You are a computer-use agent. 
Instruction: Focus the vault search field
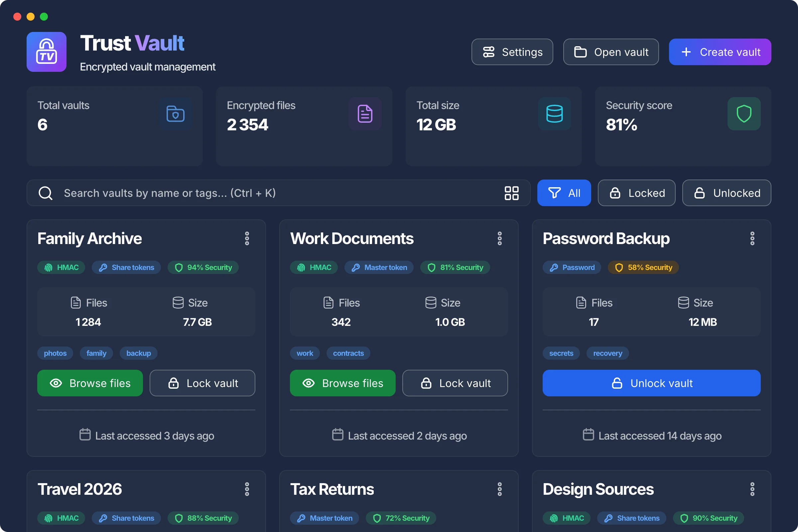click(278, 193)
